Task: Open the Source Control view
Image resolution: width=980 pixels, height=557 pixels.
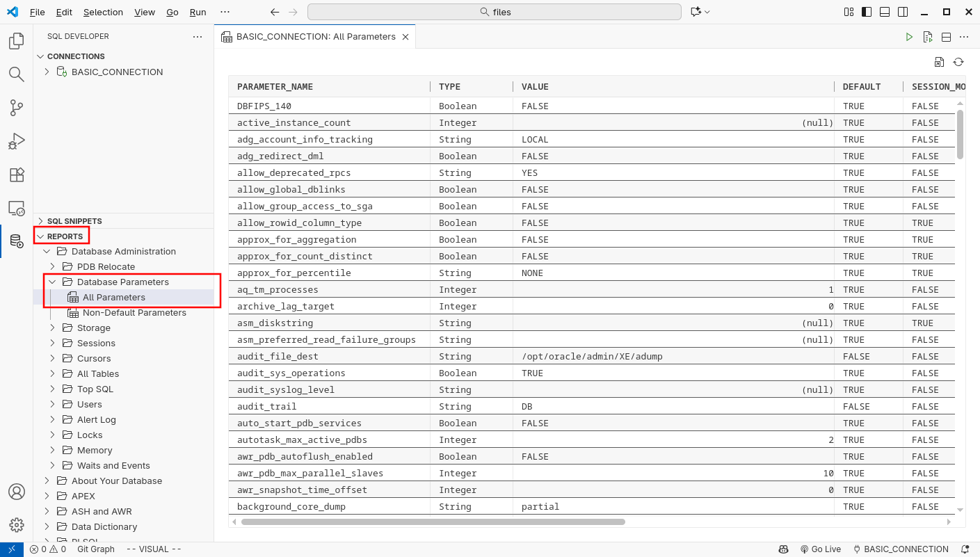Action: click(x=16, y=108)
